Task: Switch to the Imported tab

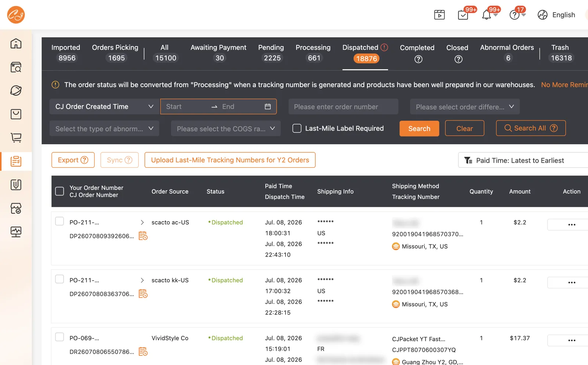Action: pos(66,53)
